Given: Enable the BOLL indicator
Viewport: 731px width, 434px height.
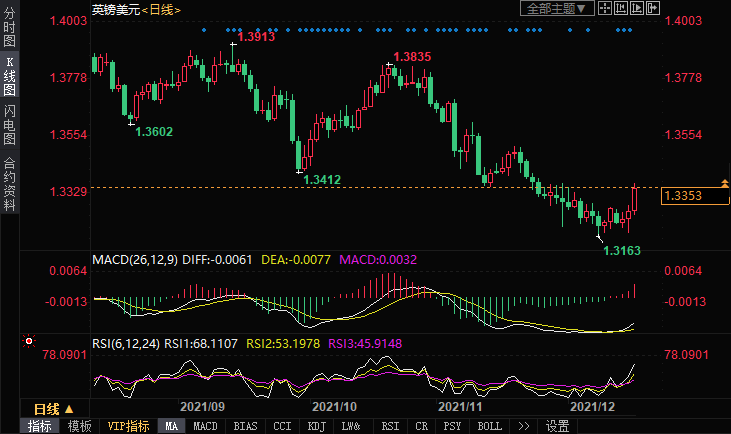Looking at the screenshot, I should [489, 426].
